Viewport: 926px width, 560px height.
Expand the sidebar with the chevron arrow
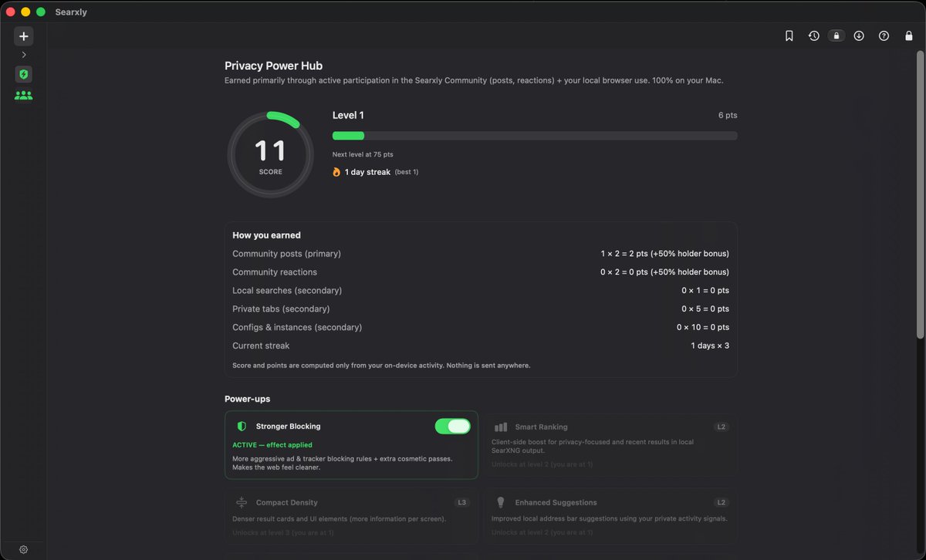pyautogui.click(x=24, y=55)
